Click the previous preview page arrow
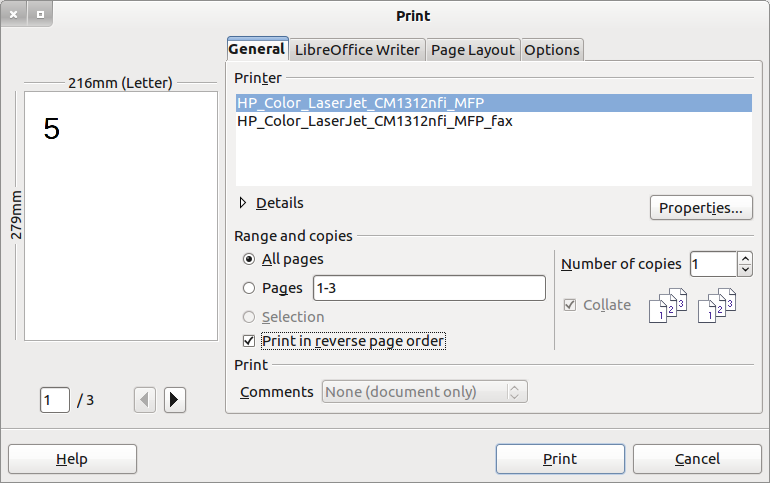The height and width of the screenshot is (483, 770). (x=145, y=400)
